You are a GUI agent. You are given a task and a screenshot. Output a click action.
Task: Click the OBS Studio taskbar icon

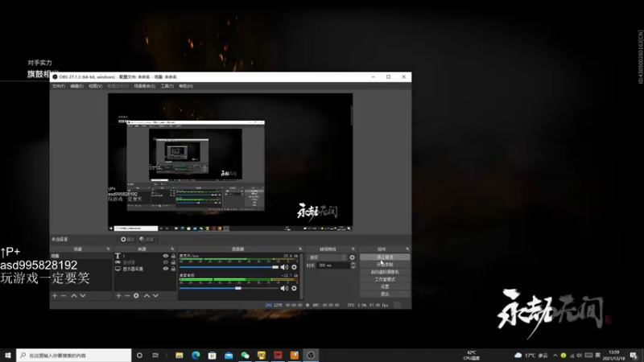(x=311, y=355)
